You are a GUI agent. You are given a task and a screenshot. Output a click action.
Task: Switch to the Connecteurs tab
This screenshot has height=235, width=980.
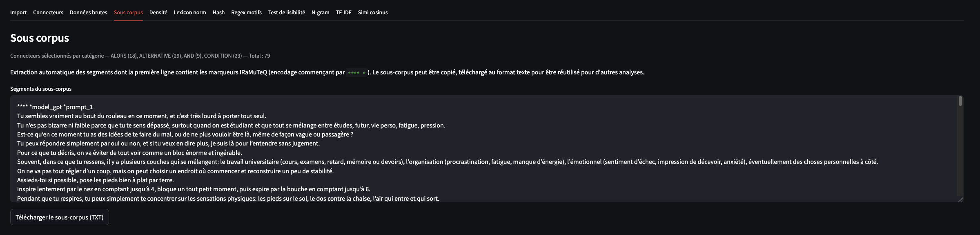(x=48, y=13)
